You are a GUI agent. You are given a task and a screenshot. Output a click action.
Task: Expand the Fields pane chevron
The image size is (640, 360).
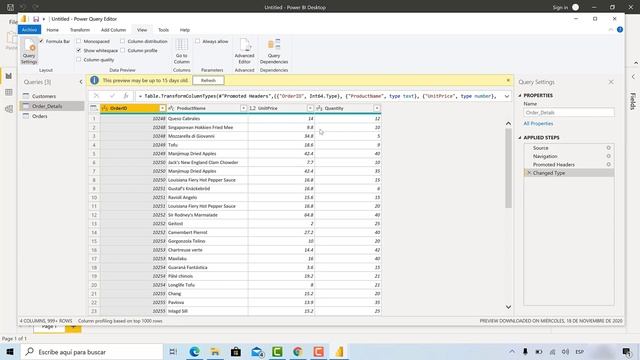point(633,76)
